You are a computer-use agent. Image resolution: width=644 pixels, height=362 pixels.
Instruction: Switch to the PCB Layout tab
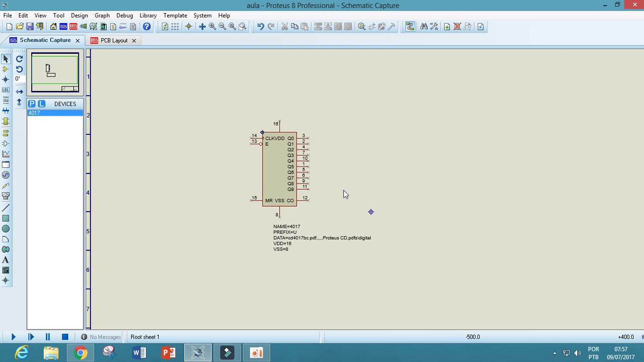click(114, 40)
